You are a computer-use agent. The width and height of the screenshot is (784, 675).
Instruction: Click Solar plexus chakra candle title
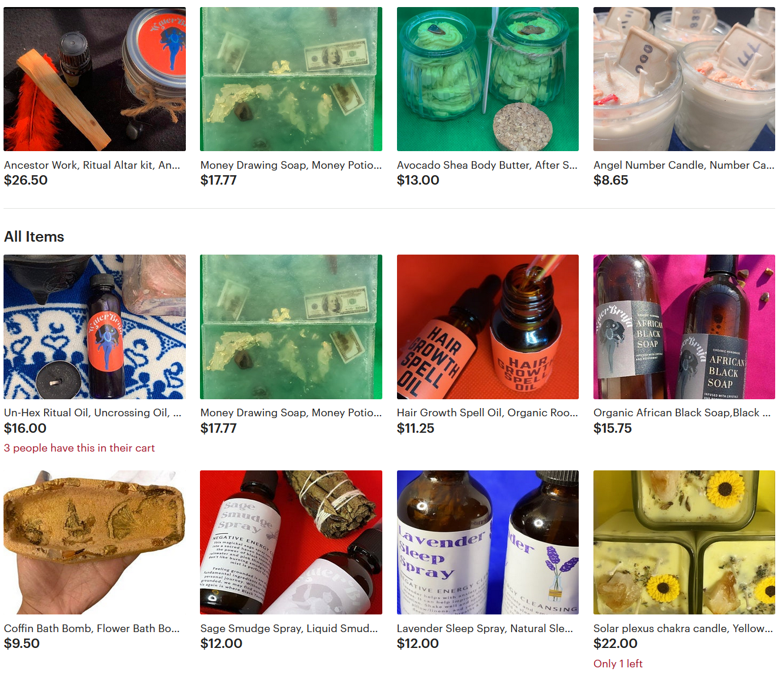tap(683, 629)
